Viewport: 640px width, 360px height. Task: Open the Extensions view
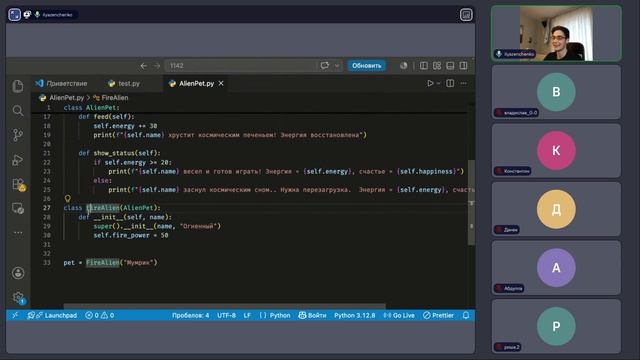pyautogui.click(x=18, y=184)
